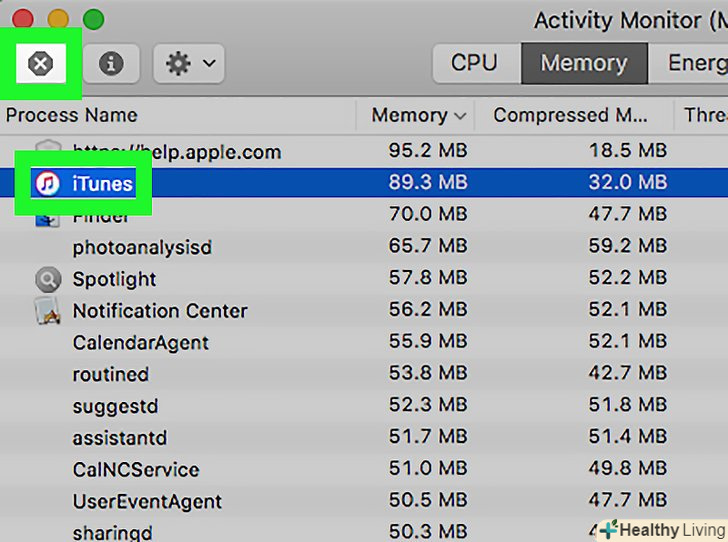Click the Notification Center icon
This screenshot has height=542, width=728.
tap(47, 311)
